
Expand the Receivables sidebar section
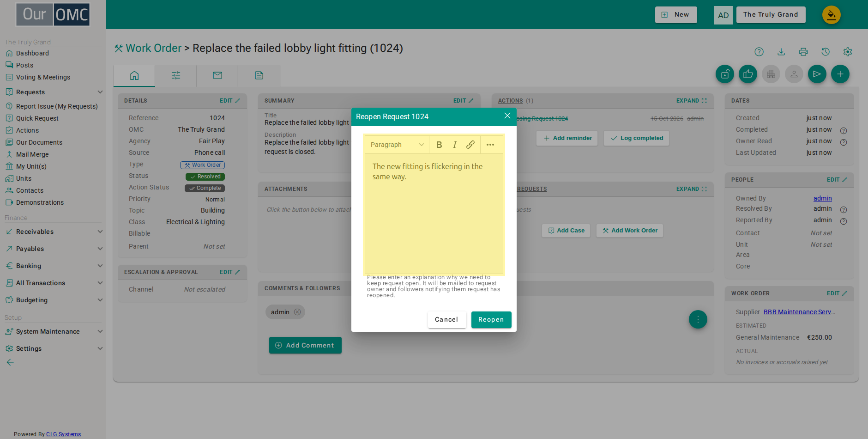click(54, 232)
